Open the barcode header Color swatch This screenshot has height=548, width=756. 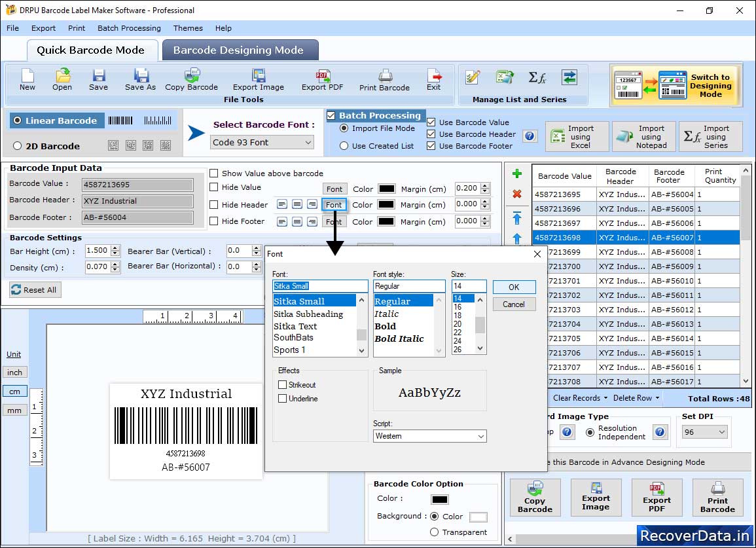(x=386, y=204)
